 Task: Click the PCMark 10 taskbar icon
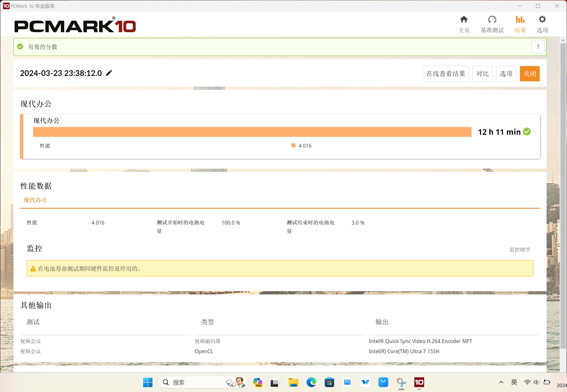419,382
